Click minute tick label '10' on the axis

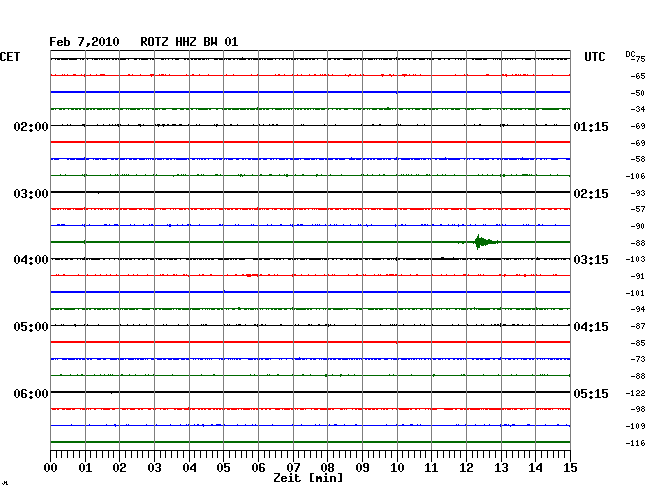pyautogui.click(x=397, y=468)
